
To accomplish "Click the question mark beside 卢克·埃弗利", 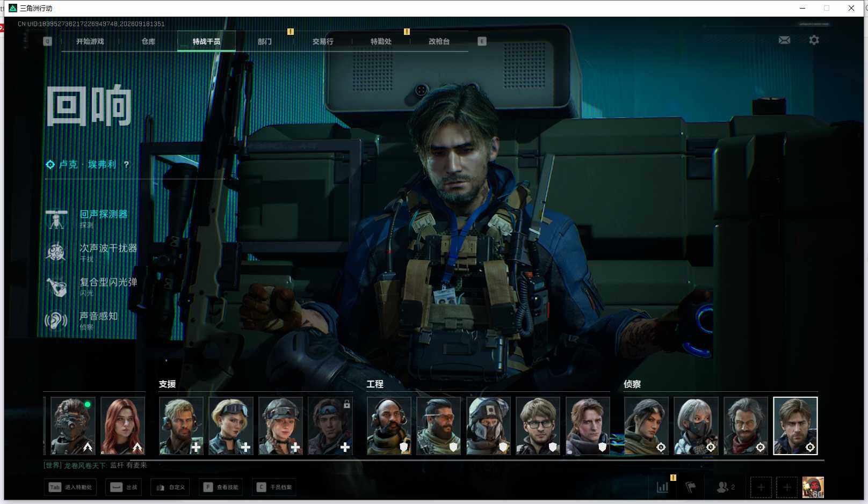I will click(x=126, y=164).
